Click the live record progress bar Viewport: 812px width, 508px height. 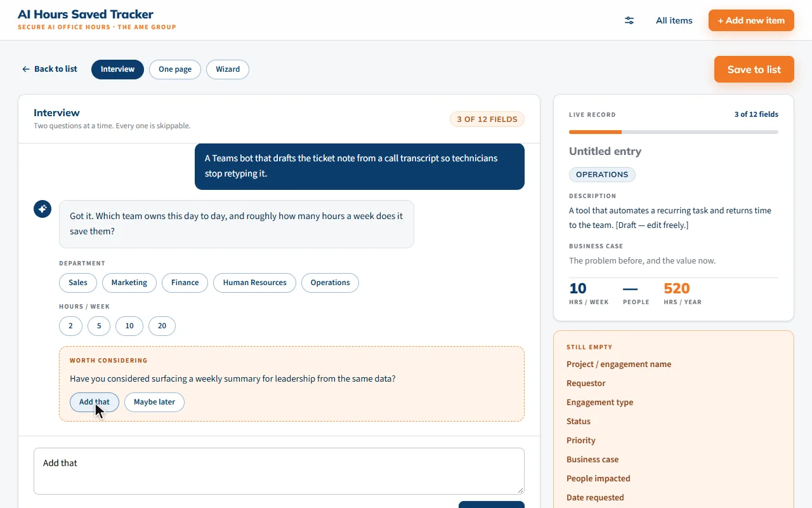click(x=674, y=132)
